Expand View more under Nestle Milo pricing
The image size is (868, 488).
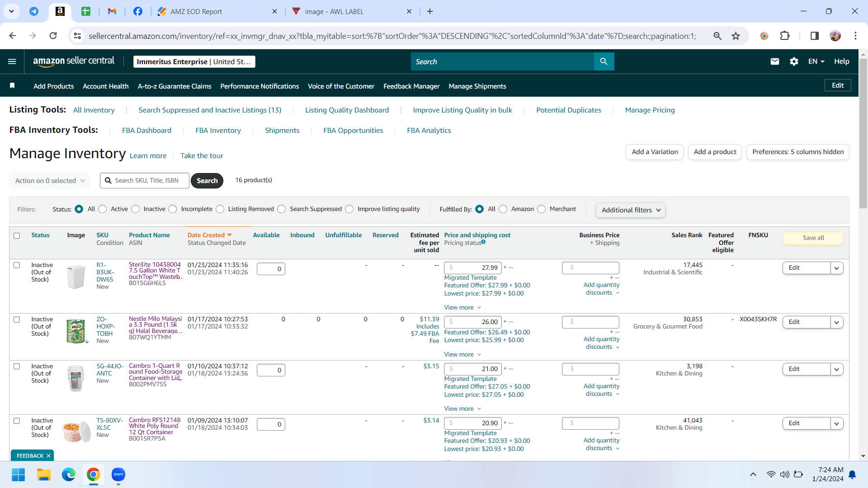tap(462, 355)
